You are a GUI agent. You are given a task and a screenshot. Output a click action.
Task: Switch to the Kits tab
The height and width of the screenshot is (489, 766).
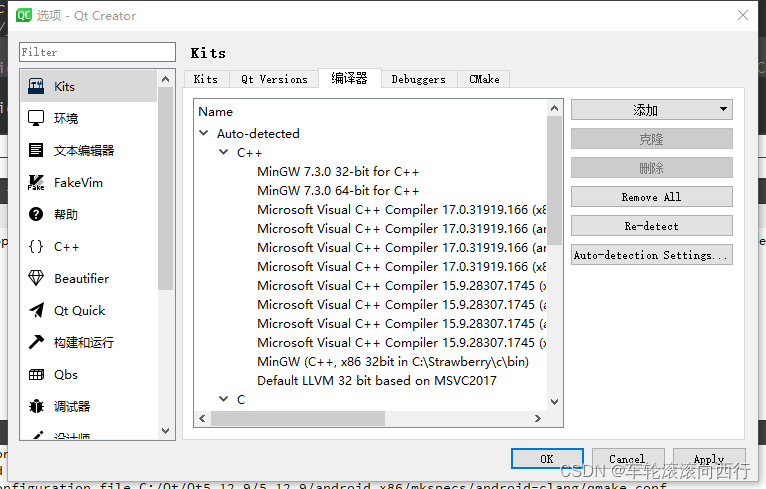point(206,79)
